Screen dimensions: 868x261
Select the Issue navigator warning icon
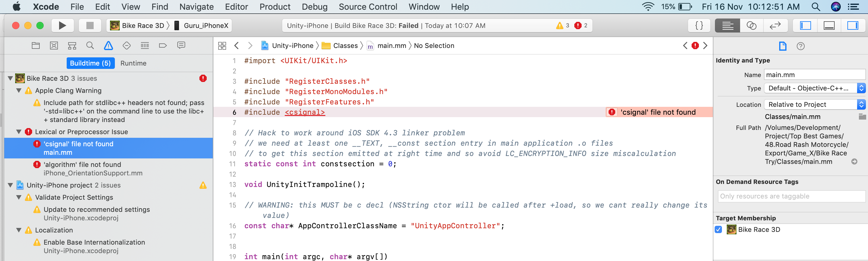tap(109, 46)
